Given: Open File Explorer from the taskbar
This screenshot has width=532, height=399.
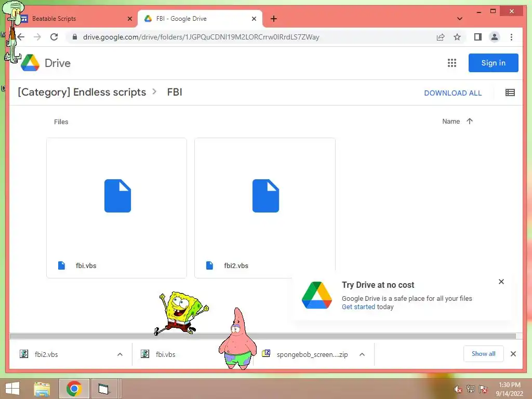Looking at the screenshot, I should (42, 389).
